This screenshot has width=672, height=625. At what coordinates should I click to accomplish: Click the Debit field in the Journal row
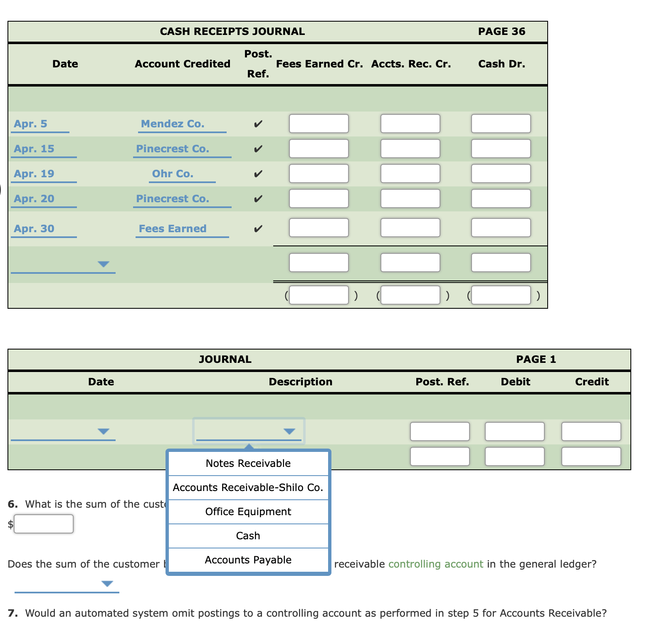514,432
